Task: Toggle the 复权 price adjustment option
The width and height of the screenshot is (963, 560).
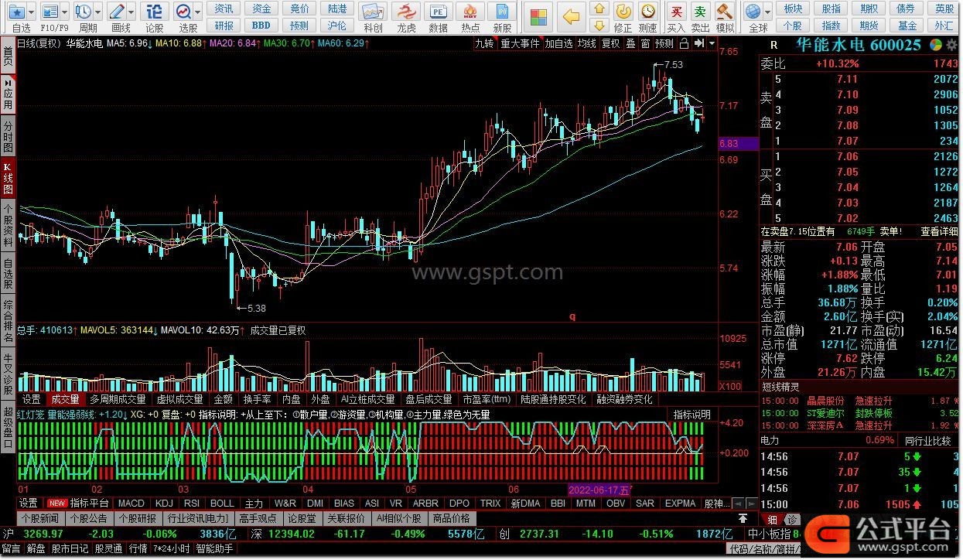Action: point(611,44)
